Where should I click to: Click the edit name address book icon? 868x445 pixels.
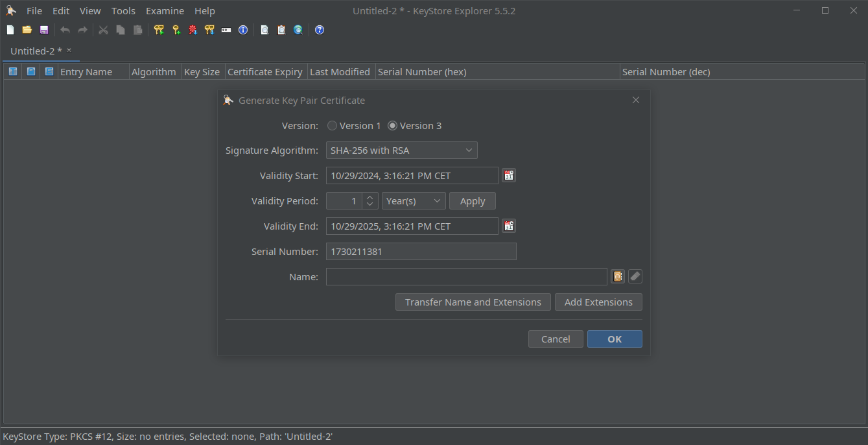[x=618, y=277]
